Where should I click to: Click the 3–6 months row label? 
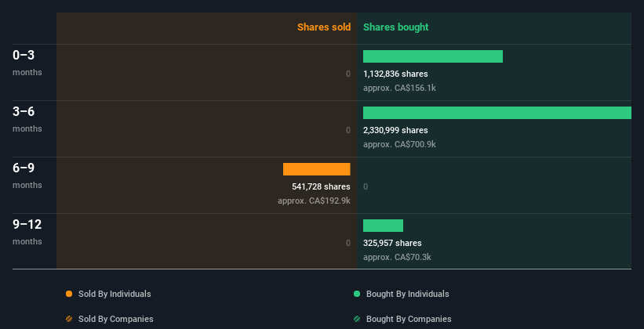(27, 119)
